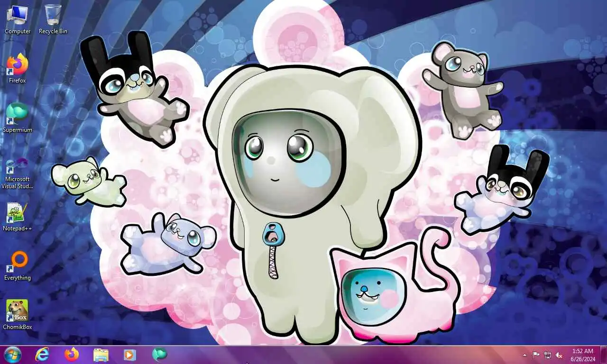The width and height of the screenshot is (607, 364).
Task: Select the Recycle Bin desktop icon
Action: coord(53,20)
